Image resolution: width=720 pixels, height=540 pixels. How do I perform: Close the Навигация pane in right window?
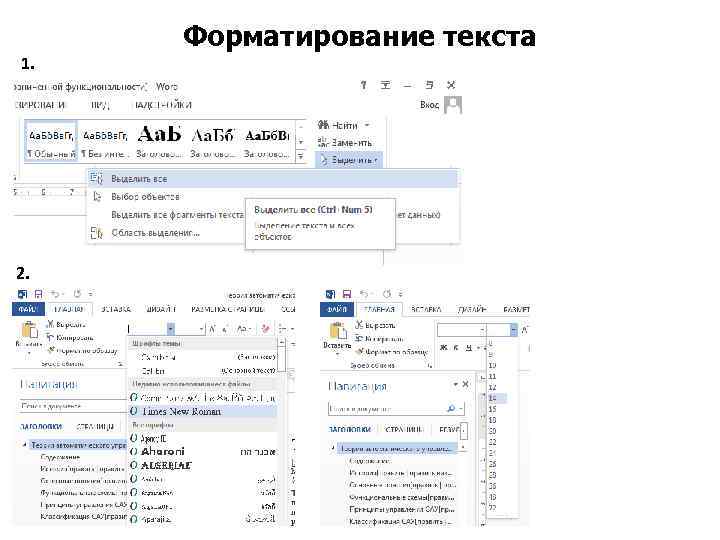465,384
